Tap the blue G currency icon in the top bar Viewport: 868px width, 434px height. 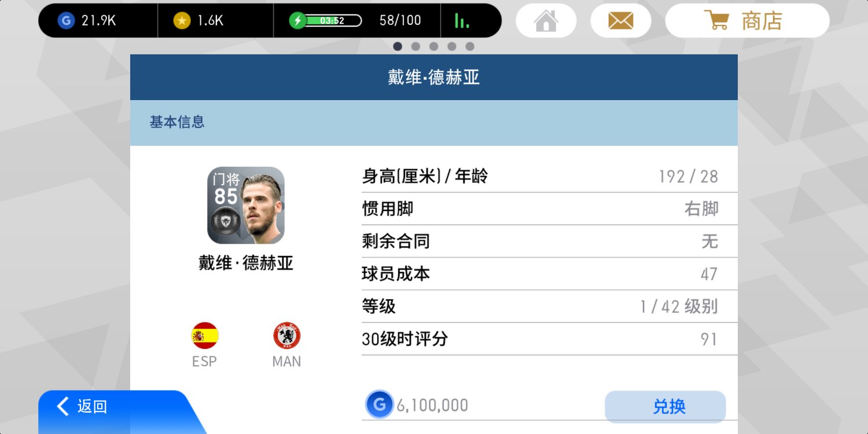[x=66, y=21]
